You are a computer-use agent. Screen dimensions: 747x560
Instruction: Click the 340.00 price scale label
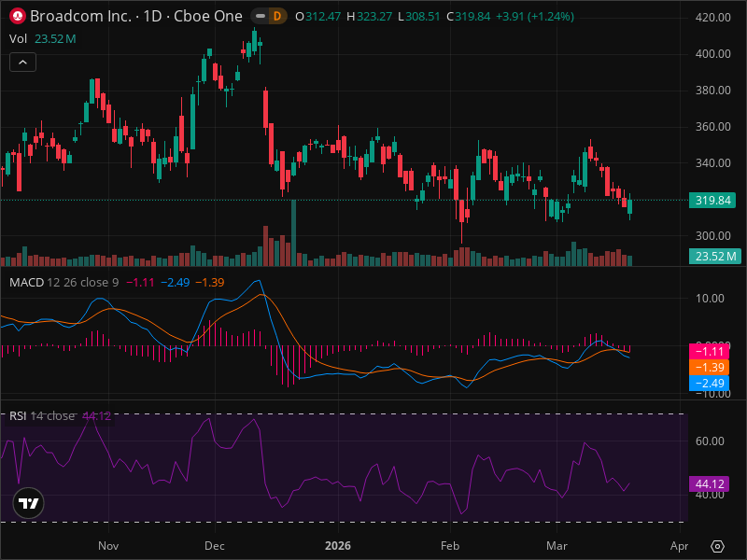712,162
